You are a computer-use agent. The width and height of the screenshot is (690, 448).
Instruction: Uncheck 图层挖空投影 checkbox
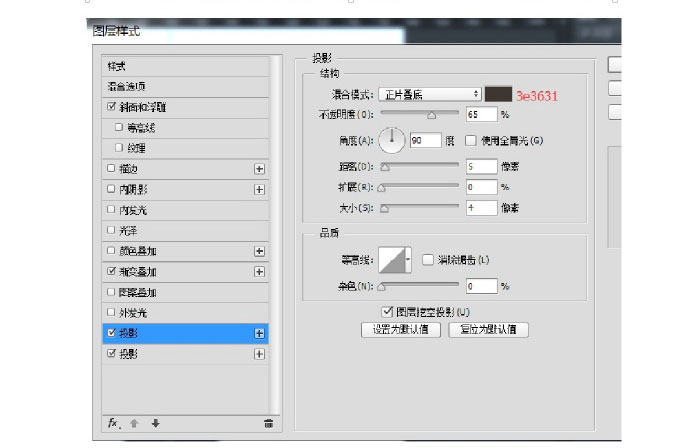(x=387, y=312)
